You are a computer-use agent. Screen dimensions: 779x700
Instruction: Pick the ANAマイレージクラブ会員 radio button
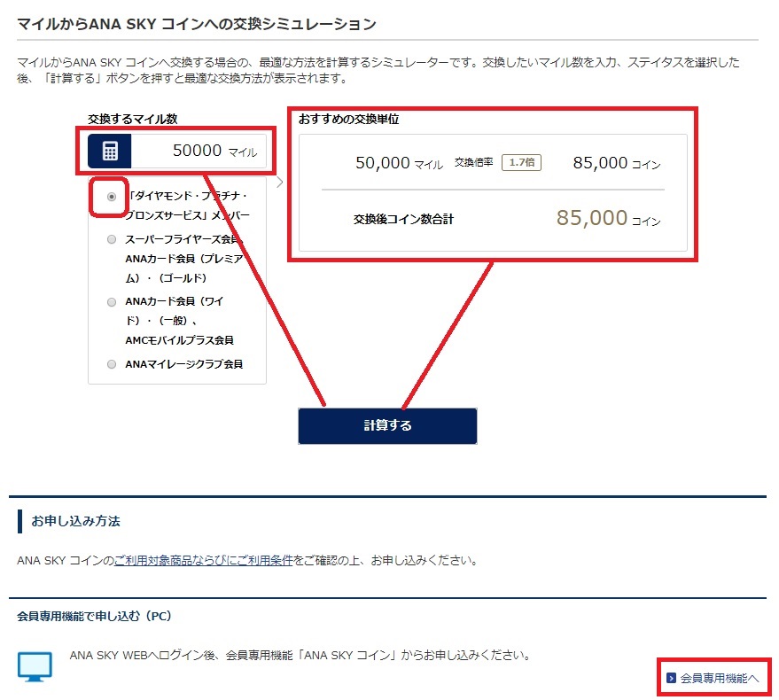(x=112, y=364)
